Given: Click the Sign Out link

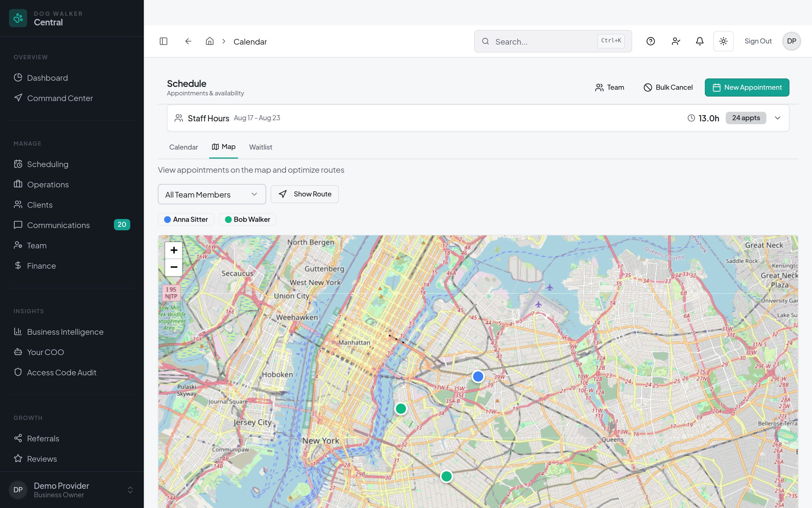Looking at the screenshot, I should click(x=758, y=41).
